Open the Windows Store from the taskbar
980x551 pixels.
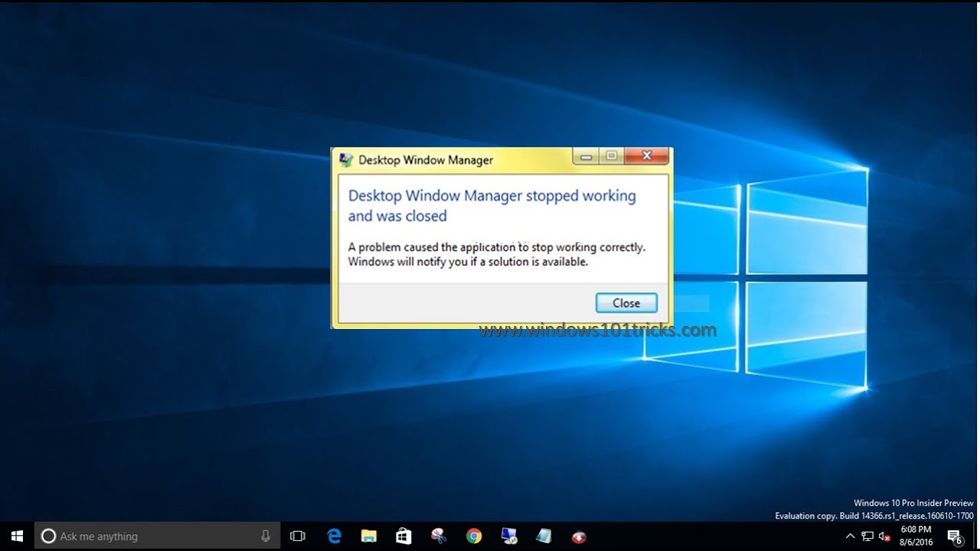click(403, 536)
